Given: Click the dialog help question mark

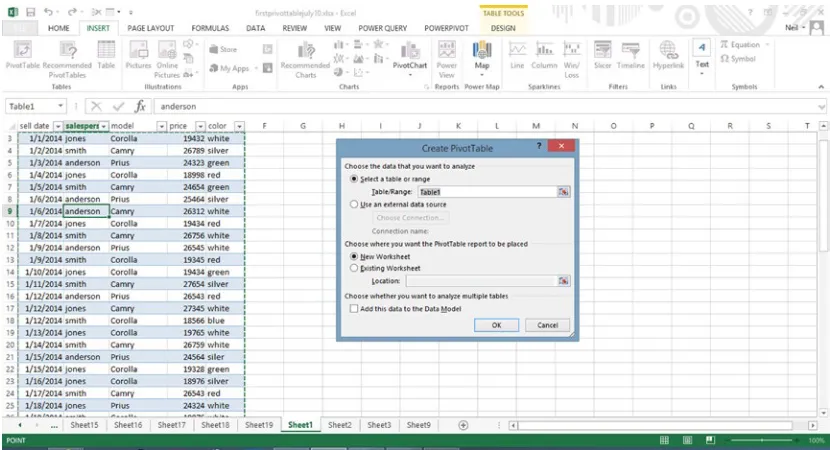Looking at the screenshot, I should point(539,146).
